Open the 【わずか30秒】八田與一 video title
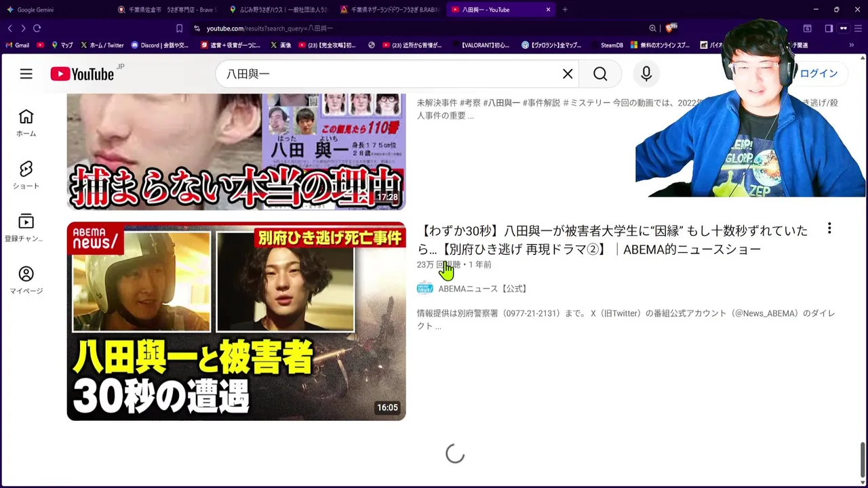Screen dimensions: 868x488 point(612,240)
